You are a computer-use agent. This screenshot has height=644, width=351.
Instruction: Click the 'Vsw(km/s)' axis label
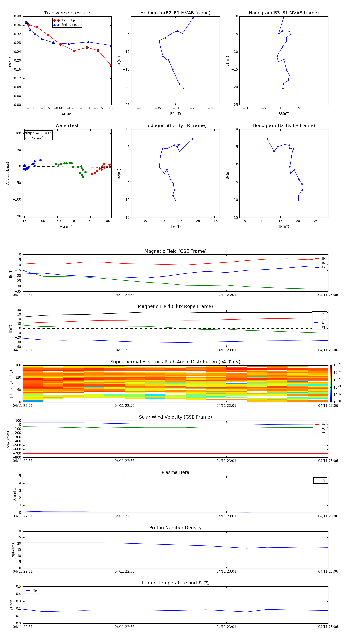(x=8, y=439)
